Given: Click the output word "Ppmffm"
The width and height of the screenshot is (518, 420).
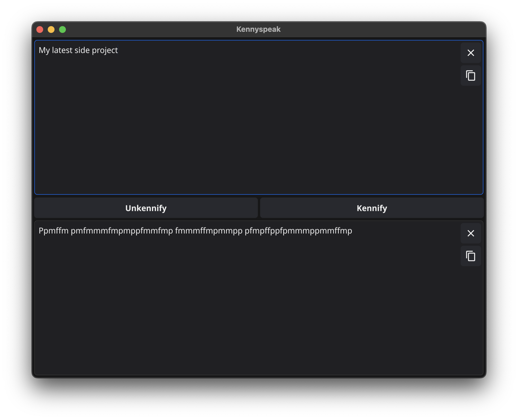Looking at the screenshot, I should coord(54,231).
